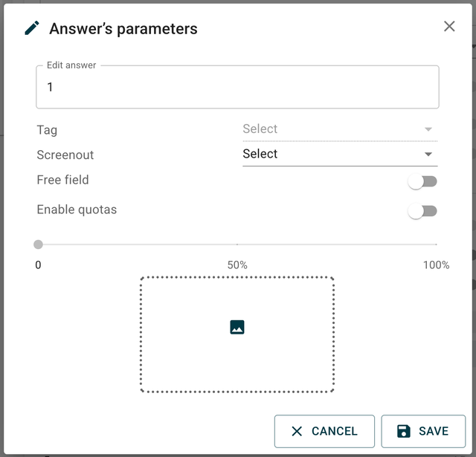Click the Edit answer text field

click(x=237, y=88)
